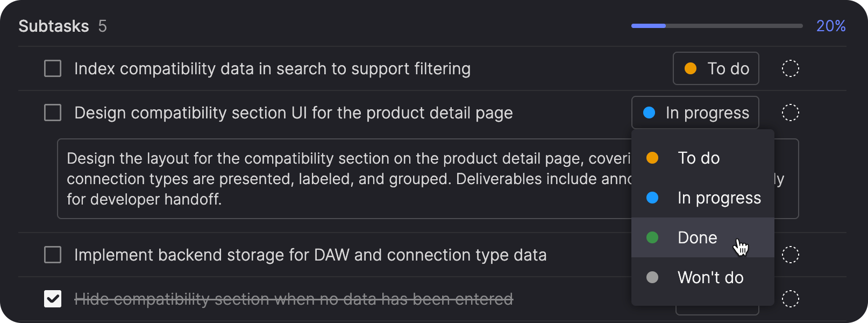Edit the Design subtask description text box
The width and height of the screenshot is (868, 323).
point(344,179)
